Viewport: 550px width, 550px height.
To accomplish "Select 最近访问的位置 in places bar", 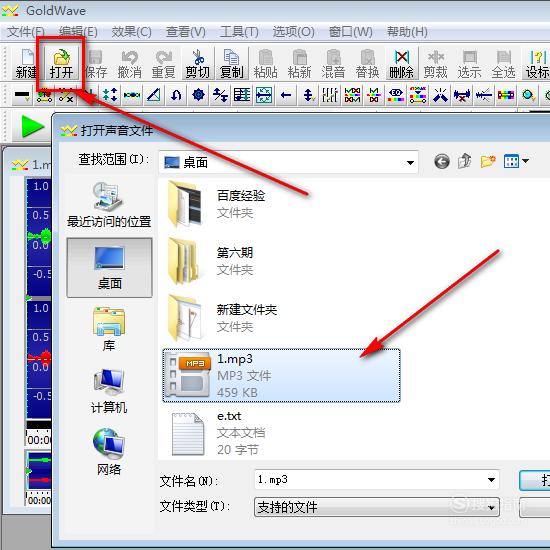I will (x=109, y=205).
